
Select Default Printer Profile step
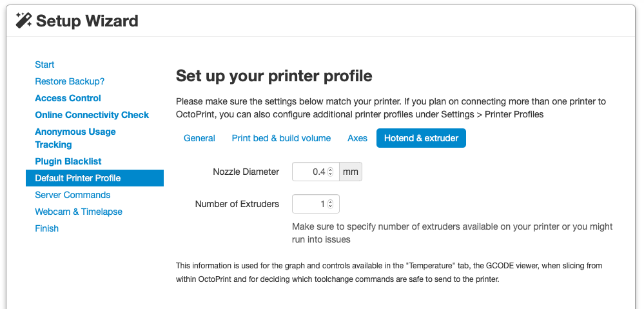point(77,178)
